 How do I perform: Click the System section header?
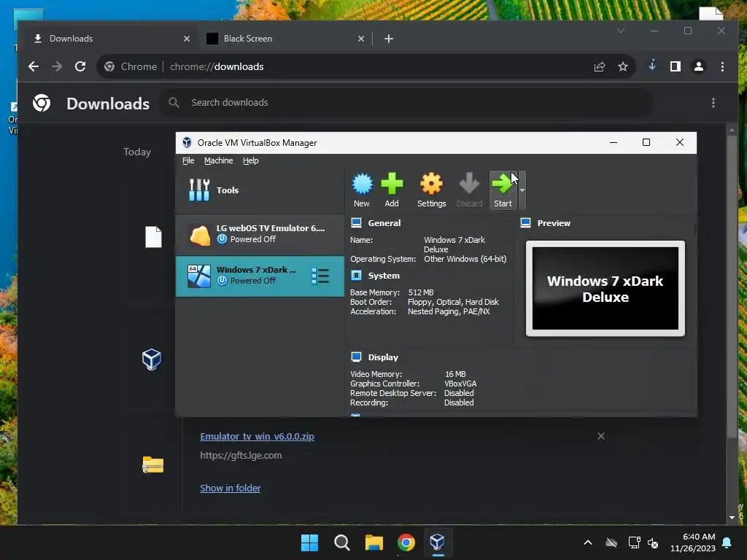384,276
